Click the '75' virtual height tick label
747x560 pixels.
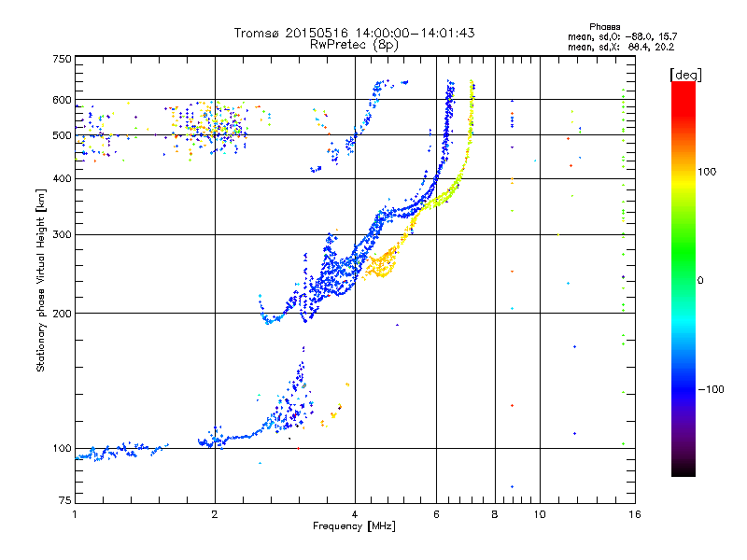click(65, 500)
